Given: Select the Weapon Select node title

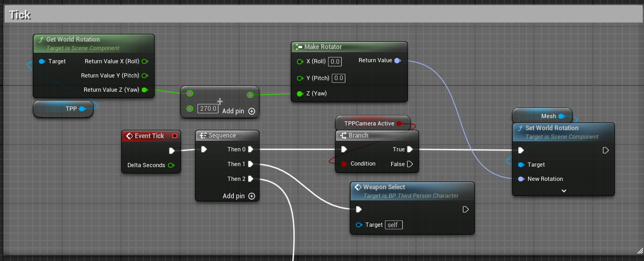Looking at the screenshot, I should tap(384, 187).
